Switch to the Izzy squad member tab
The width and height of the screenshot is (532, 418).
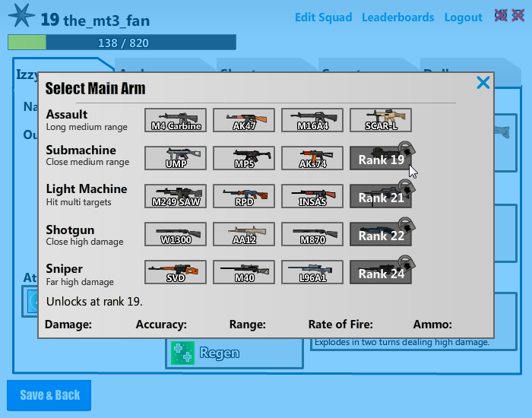(27, 74)
